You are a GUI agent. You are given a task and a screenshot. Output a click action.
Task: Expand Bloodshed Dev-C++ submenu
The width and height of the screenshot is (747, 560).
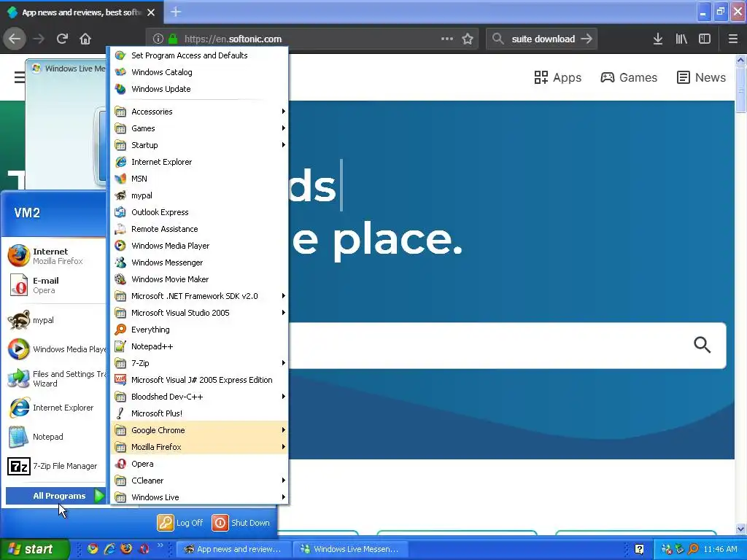click(x=199, y=397)
